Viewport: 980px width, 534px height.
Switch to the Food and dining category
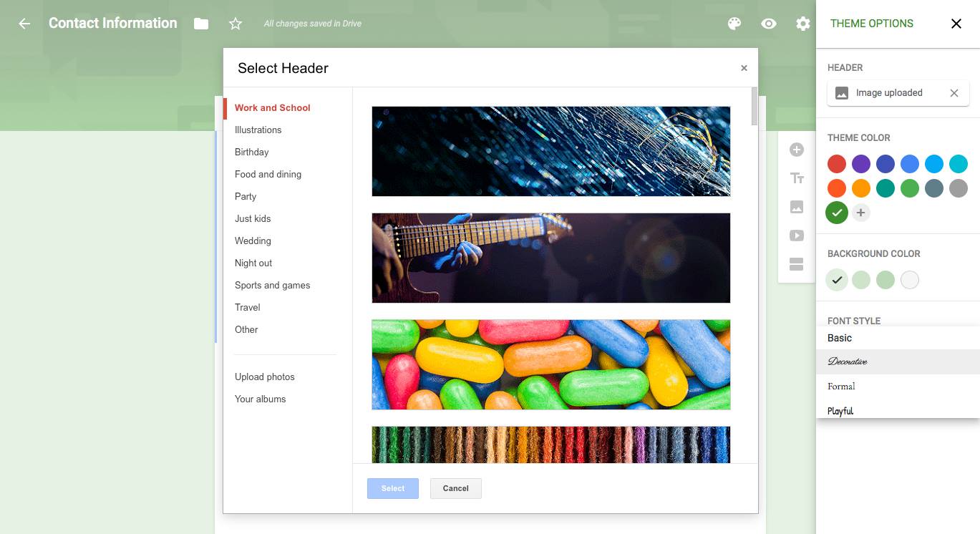point(268,174)
